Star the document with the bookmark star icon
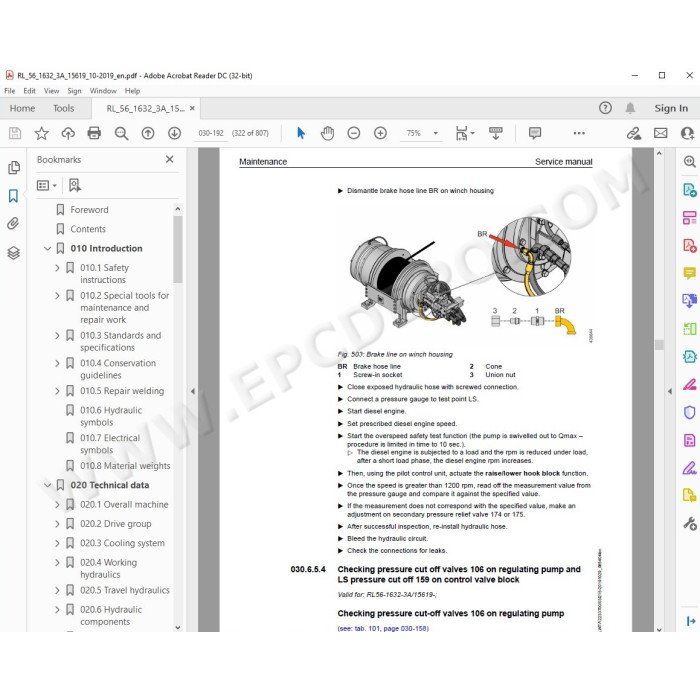This screenshot has width=700, height=700. [x=42, y=133]
